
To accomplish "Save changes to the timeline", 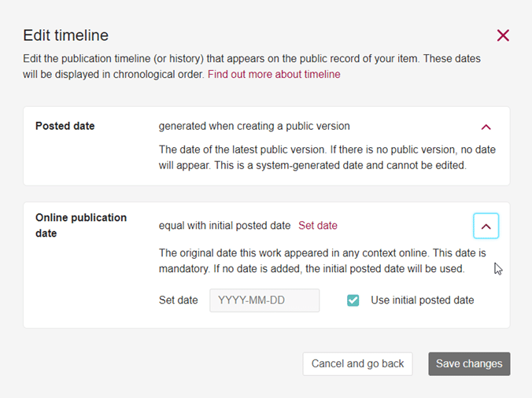I will [469, 363].
